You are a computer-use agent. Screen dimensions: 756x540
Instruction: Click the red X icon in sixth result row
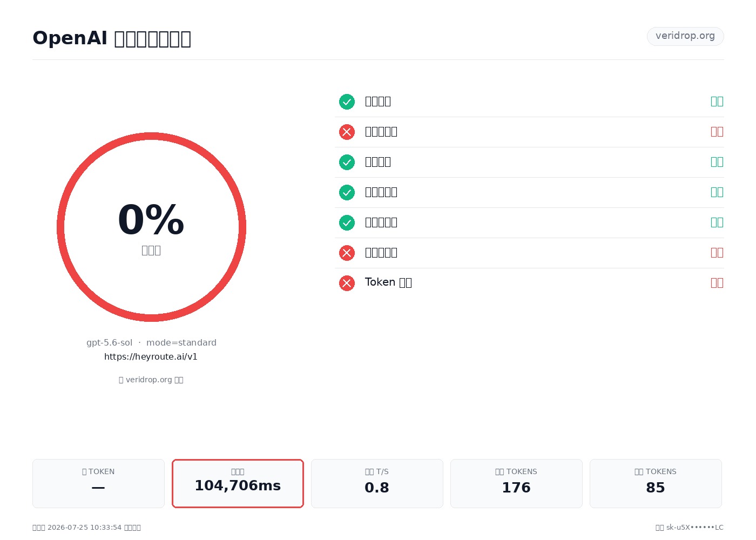[347, 253]
